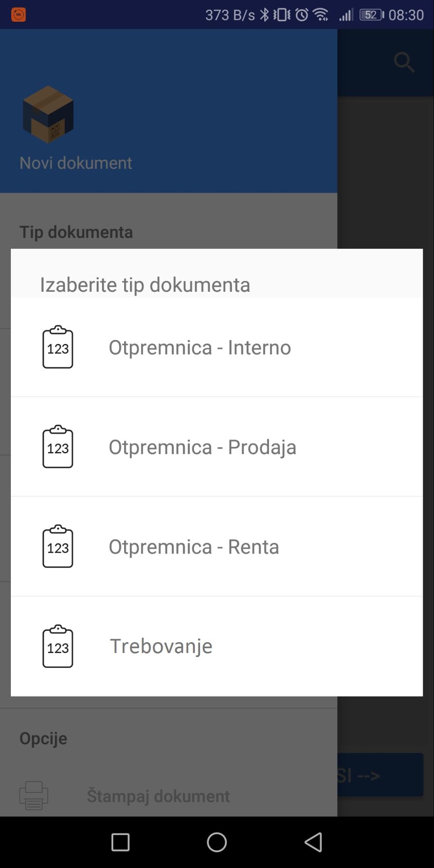The width and height of the screenshot is (434, 868).
Task: Select Otpremnica - Interno document type
Action: coord(200,347)
